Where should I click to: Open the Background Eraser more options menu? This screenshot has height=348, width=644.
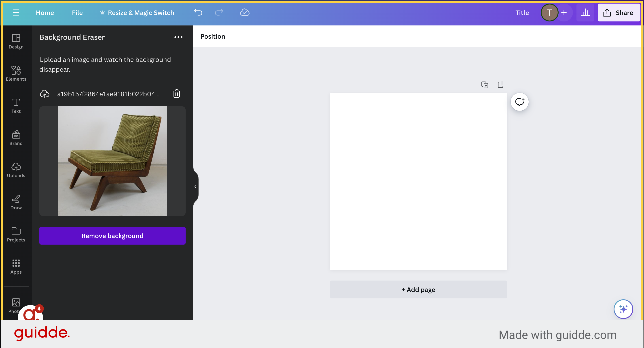(178, 37)
